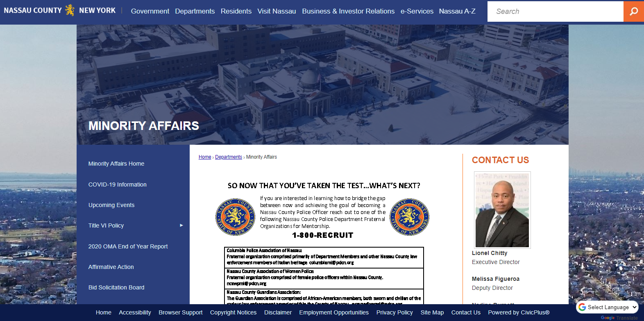Click the orange search magnifier button
The image size is (644, 321).
click(x=633, y=11)
